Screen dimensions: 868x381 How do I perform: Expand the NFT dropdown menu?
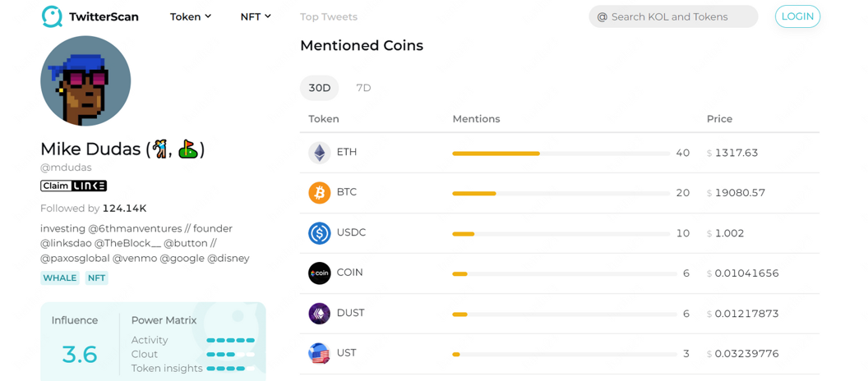click(256, 16)
